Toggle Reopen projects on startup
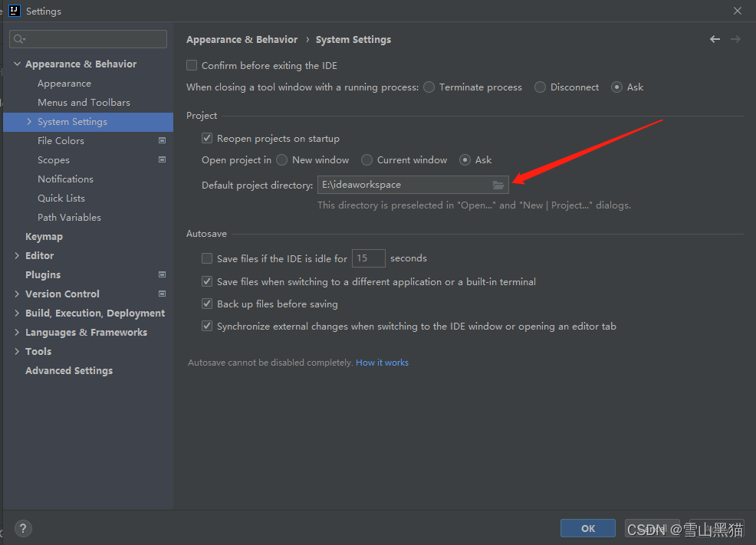This screenshot has height=545, width=756. (207, 138)
